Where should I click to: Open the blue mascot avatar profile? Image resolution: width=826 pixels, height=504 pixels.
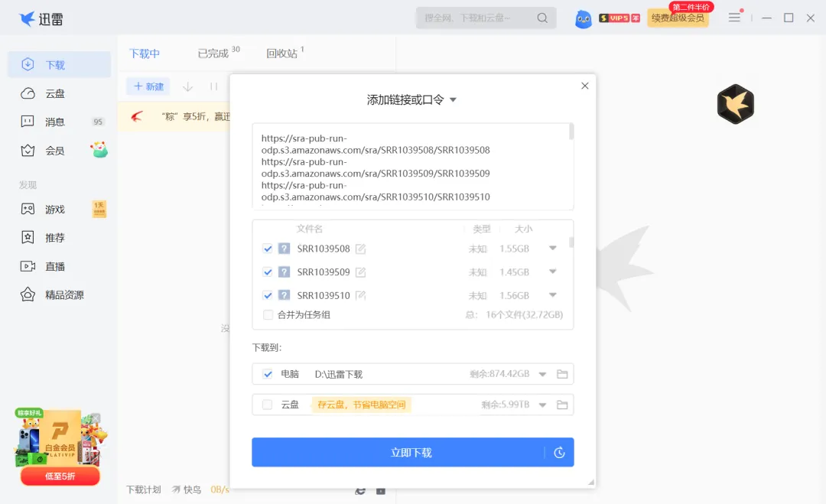click(583, 19)
